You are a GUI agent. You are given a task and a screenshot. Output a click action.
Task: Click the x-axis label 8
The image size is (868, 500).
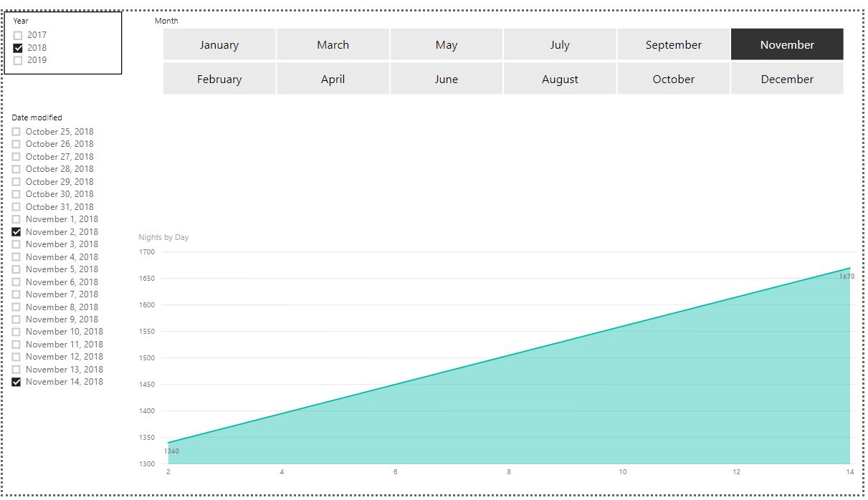point(509,472)
